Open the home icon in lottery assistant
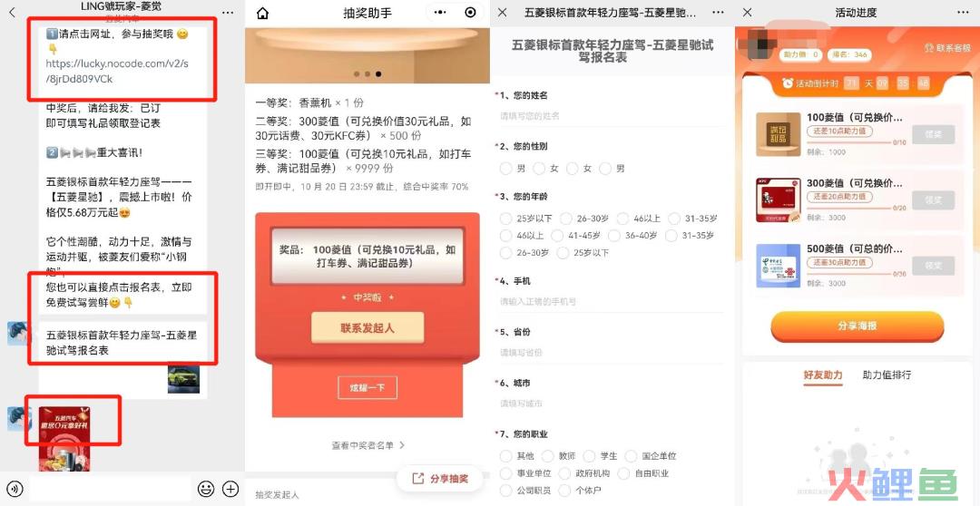 click(x=262, y=13)
